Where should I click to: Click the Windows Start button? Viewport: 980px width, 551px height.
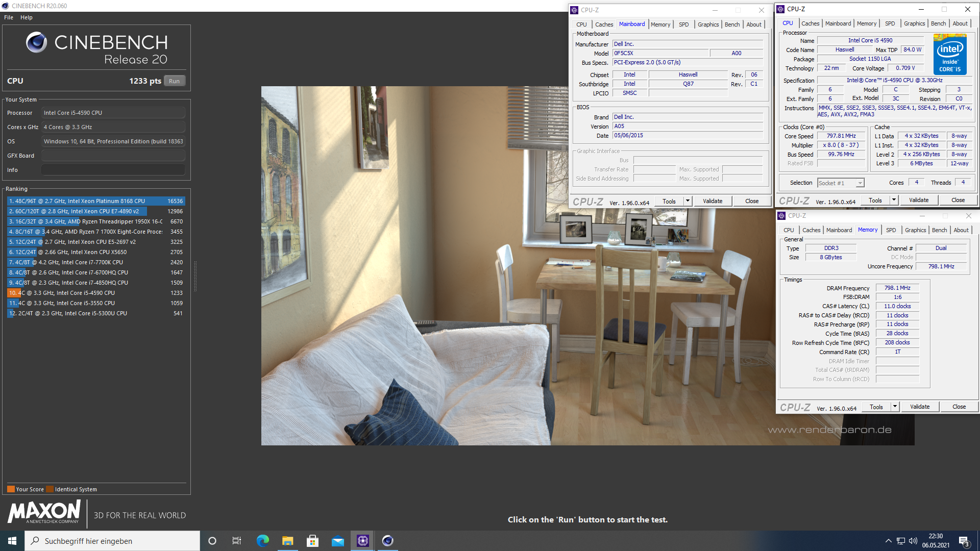pyautogui.click(x=12, y=541)
